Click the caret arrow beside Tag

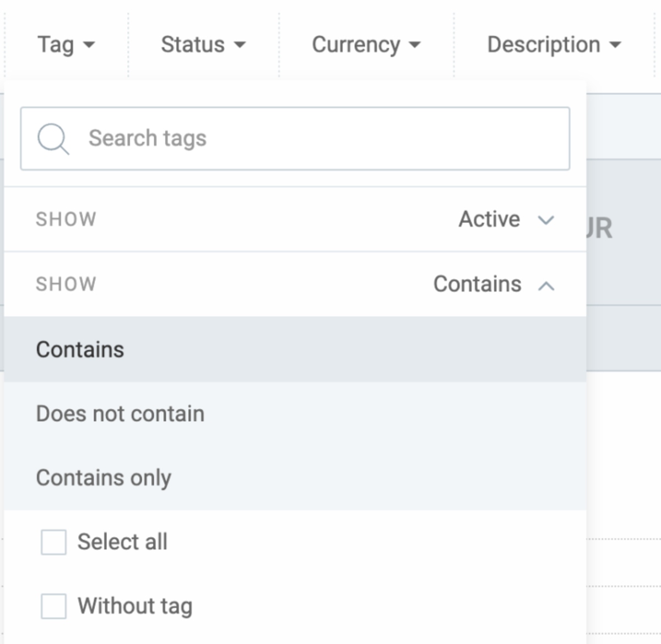89,45
